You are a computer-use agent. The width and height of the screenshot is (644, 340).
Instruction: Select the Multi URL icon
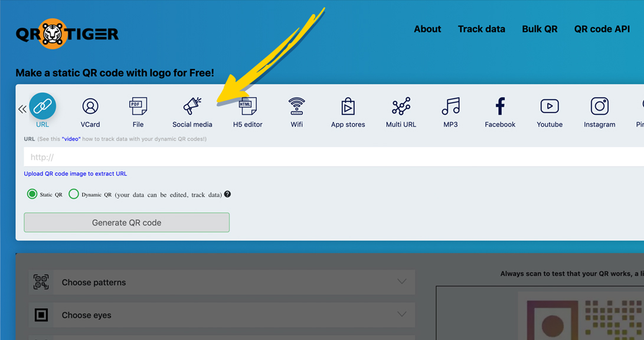pyautogui.click(x=401, y=107)
